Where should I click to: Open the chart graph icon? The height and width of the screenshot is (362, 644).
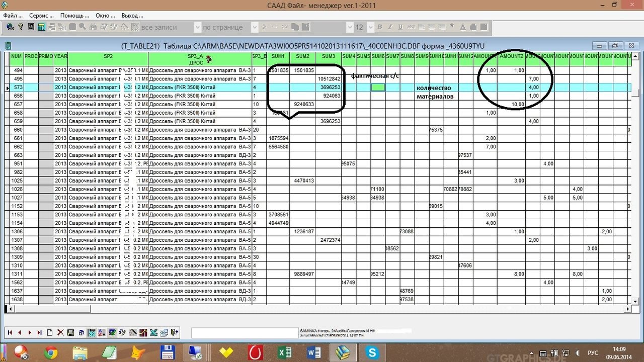(143, 332)
